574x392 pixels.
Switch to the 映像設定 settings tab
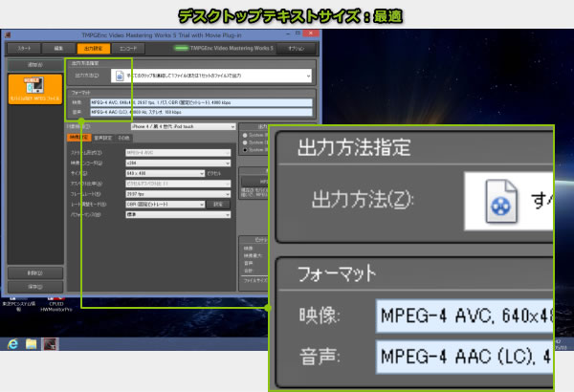79,138
